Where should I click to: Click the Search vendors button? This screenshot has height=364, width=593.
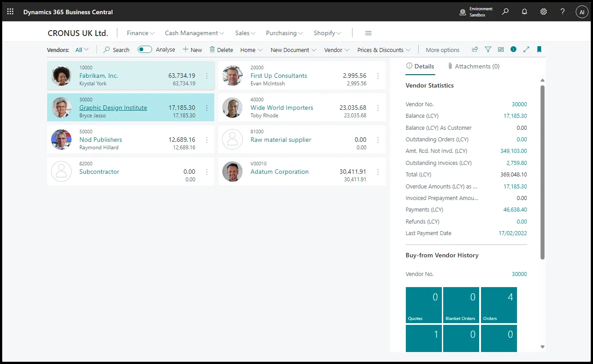[116, 50]
